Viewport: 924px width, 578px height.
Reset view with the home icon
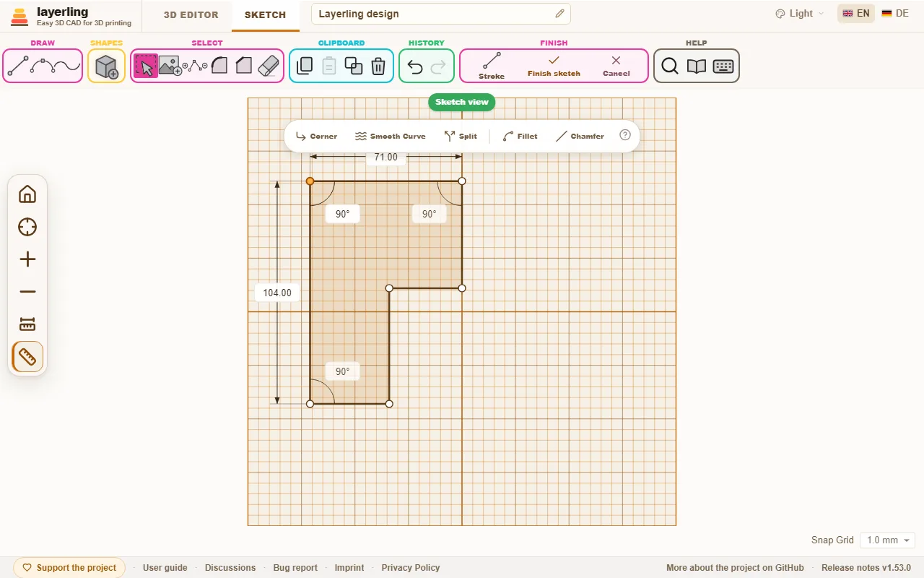pos(27,194)
